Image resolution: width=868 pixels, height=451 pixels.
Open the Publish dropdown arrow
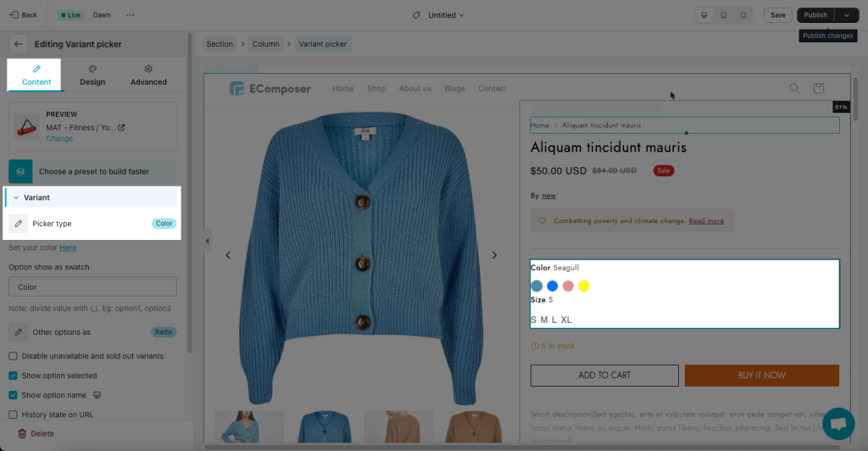tap(847, 15)
